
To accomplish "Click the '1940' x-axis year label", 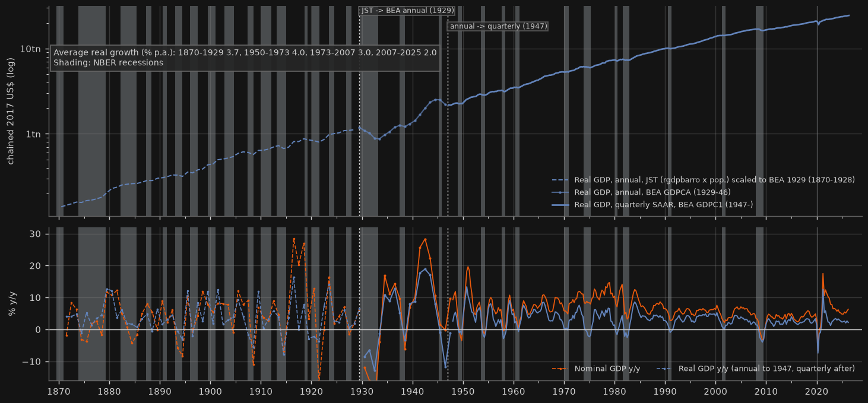I will [412, 392].
